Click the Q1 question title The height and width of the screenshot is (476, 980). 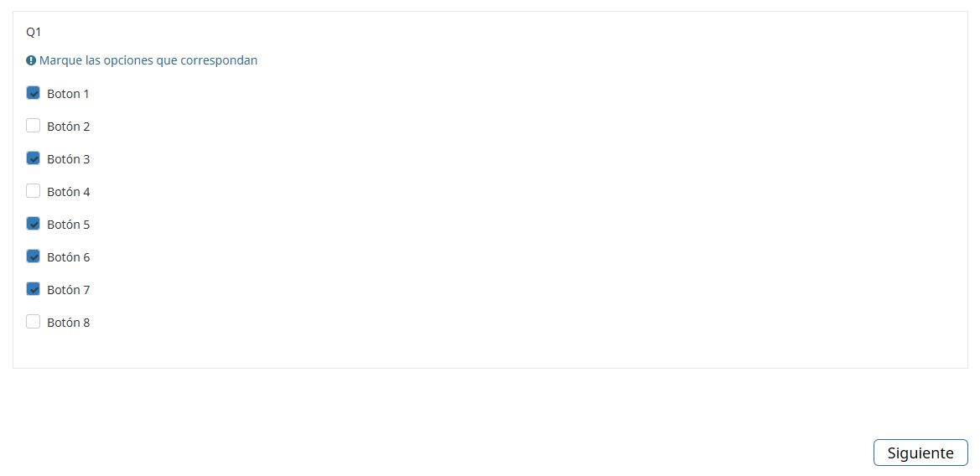(x=34, y=32)
